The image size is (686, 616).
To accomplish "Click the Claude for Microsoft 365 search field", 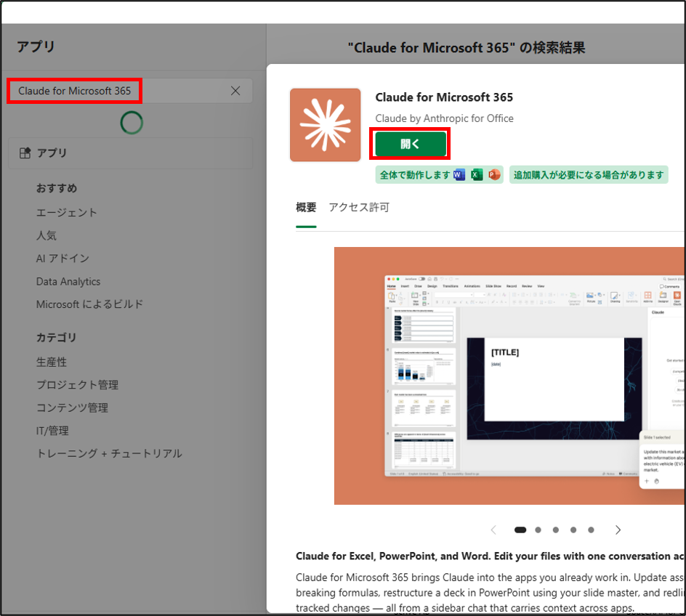I will pyautogui.click(x=129, y=91).
